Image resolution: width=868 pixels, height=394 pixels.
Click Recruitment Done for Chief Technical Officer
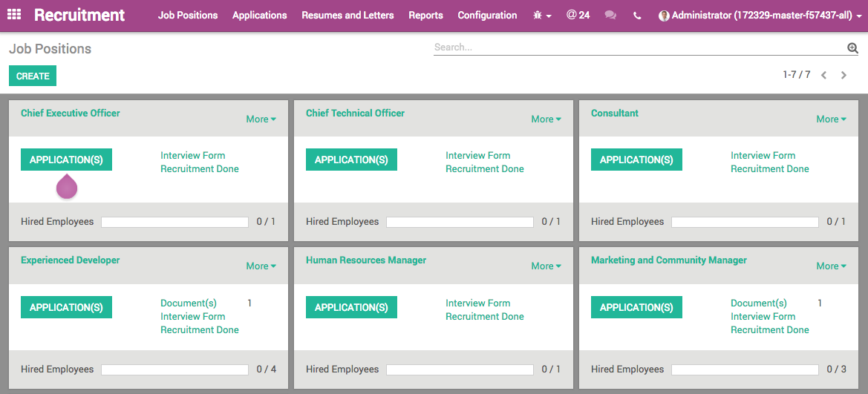[485, 168]
